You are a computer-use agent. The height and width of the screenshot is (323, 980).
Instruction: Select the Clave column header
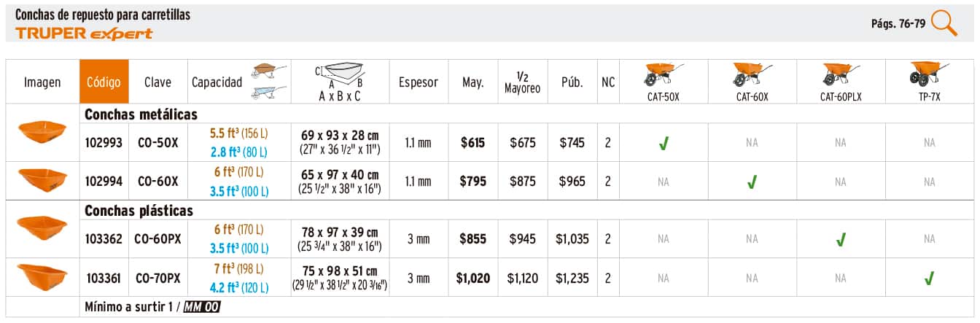coord(157,82)
